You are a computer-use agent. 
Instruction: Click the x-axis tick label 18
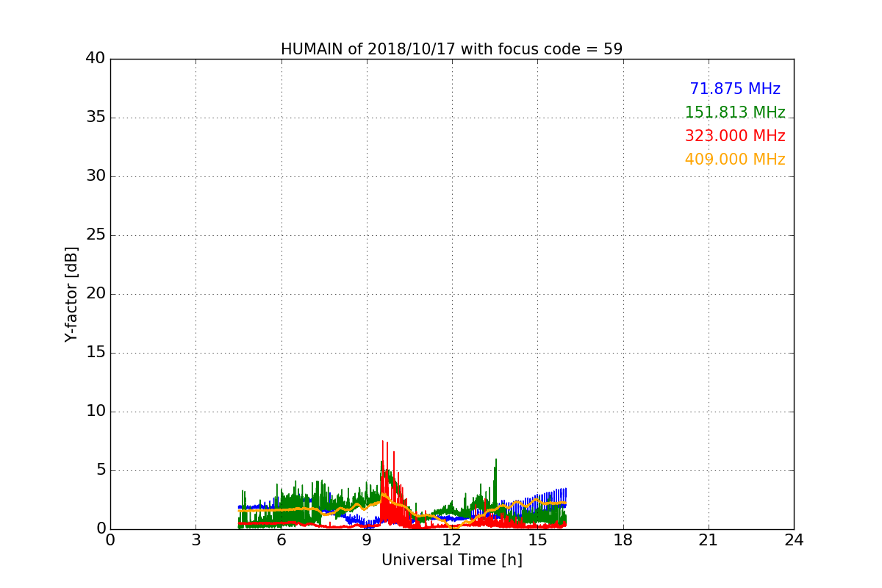coord(623,540)
